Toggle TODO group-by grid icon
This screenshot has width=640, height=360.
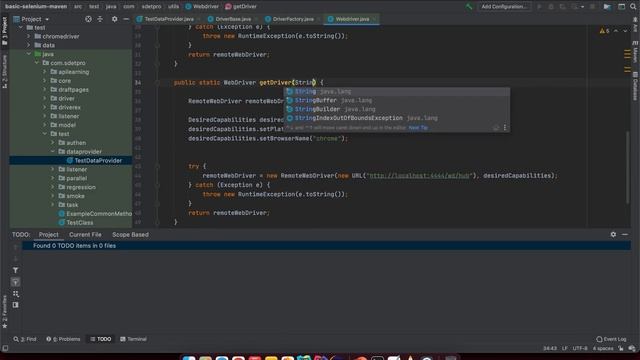point(16,294)
